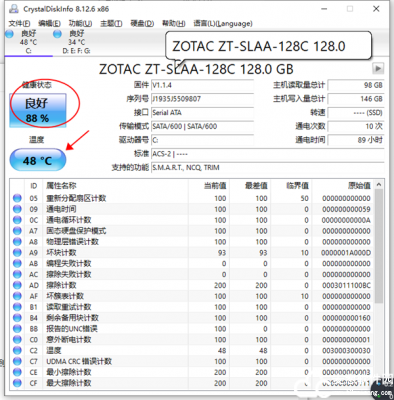Viewport: 394px width, 400px height.
Task: Click the CrystalDiskInfo title bar app icon
Action: [13, 9]
